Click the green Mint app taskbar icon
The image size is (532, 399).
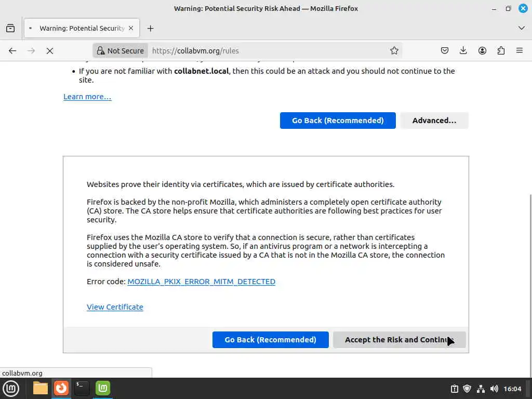coord(103,388)
